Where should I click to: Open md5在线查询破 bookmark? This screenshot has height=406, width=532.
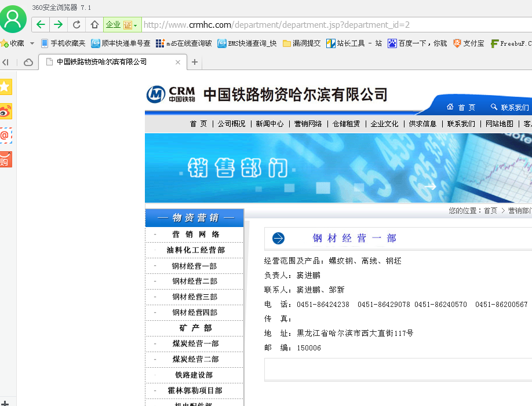184,43
